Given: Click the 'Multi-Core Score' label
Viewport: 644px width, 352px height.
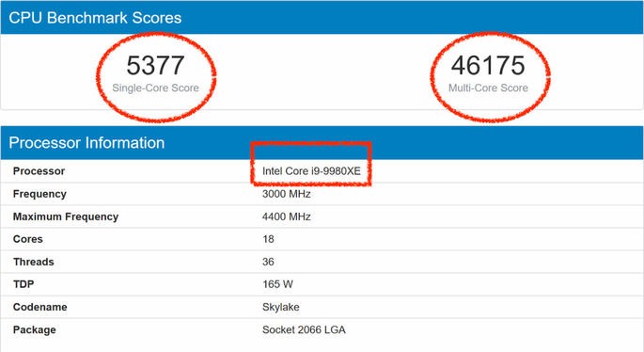Looking at the screenshot, I should (488, 88).
